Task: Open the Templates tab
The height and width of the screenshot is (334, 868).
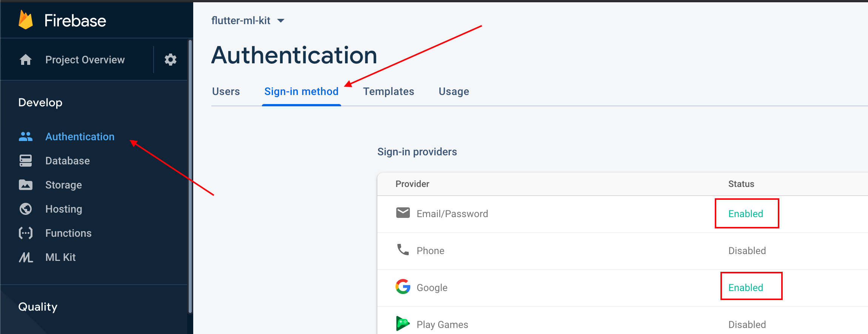Action: [388, 91]
